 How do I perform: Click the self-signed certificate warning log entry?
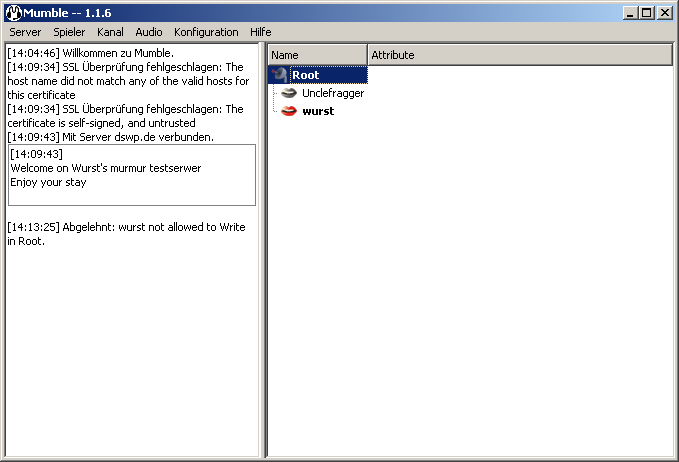point(126,116)
